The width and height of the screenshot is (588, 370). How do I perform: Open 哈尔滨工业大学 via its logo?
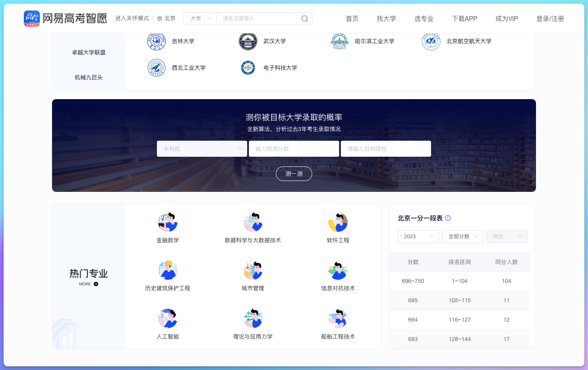pyautogui.click(x=339, y=41)
